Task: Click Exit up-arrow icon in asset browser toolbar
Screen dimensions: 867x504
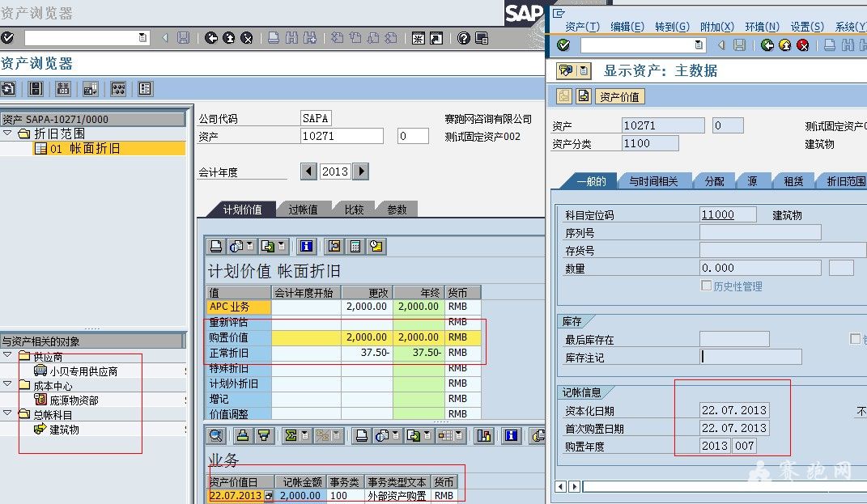Action: click(228, 37)
